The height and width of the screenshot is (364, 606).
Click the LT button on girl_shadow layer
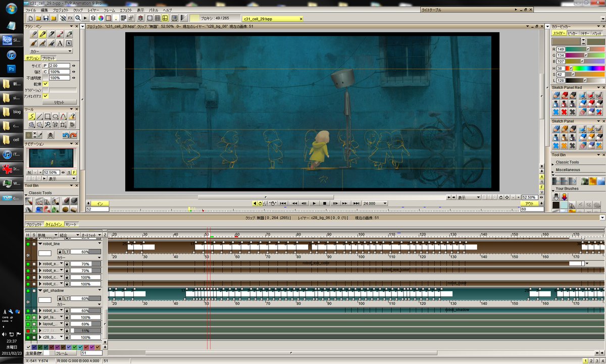coord(66,298)
